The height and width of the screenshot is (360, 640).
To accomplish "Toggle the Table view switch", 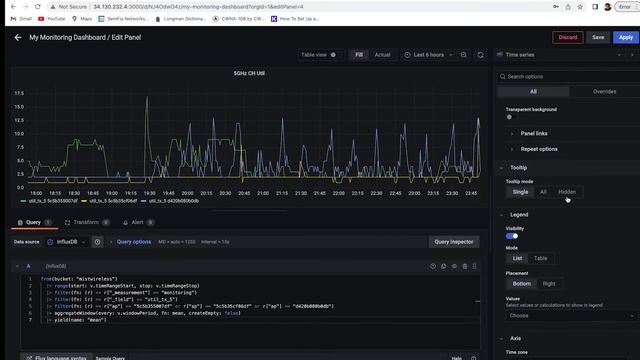I will tap(333, 55).
